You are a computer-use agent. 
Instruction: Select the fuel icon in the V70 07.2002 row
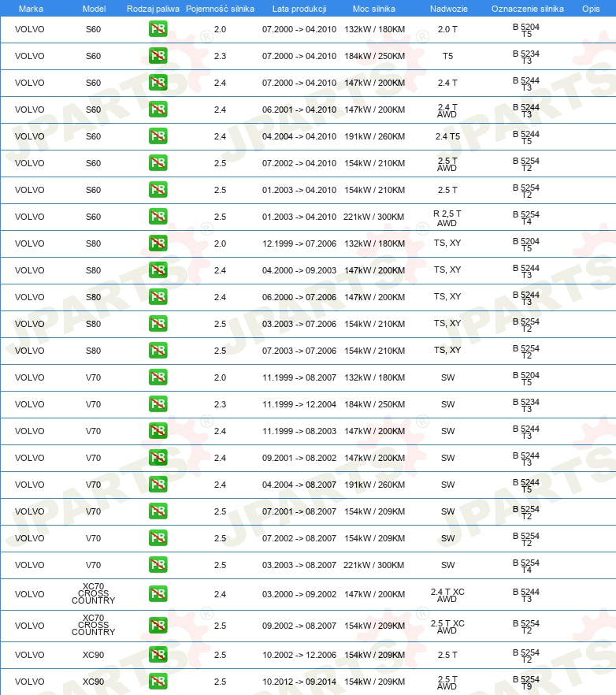pos(158,538)
